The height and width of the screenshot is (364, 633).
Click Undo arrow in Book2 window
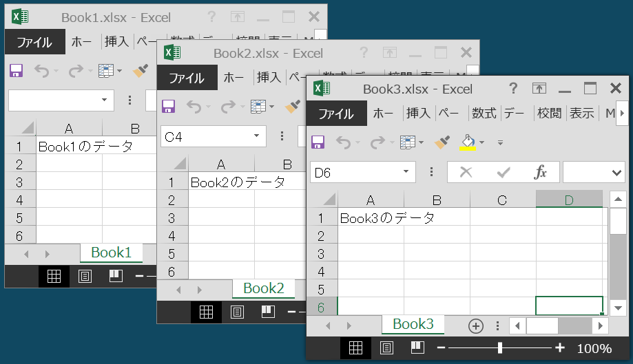pyautogui.click(x=194, y=107)
